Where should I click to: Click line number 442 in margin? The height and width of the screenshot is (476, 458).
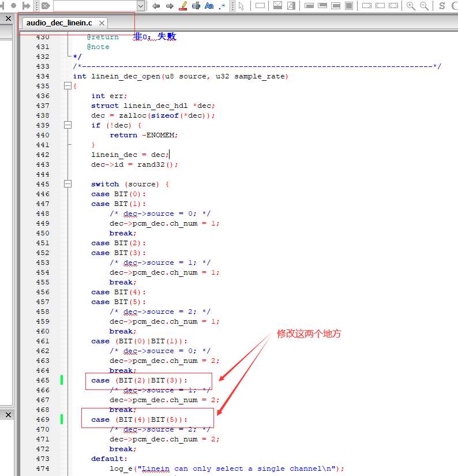[43, 155]
